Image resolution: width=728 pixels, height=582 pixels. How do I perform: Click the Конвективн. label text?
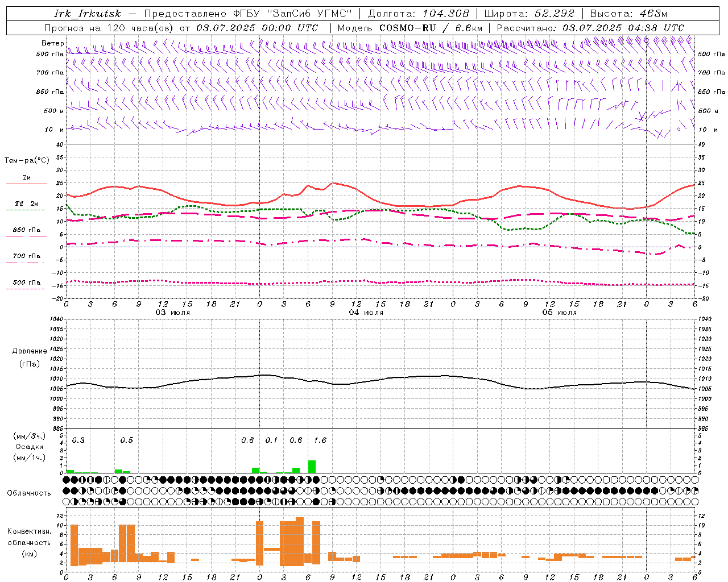point(29,531)
